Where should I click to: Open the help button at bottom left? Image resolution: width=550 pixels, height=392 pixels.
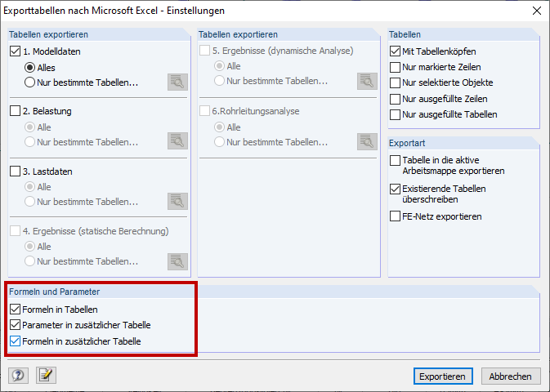[x=18, y=376]
